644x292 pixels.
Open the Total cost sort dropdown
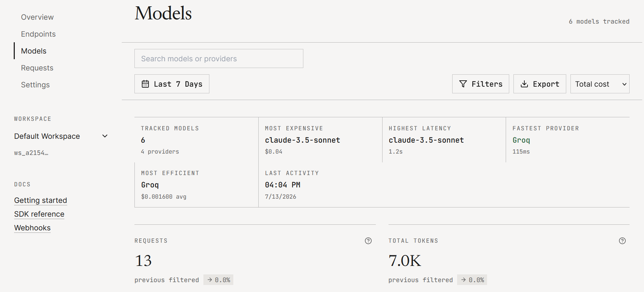[600, 84]
